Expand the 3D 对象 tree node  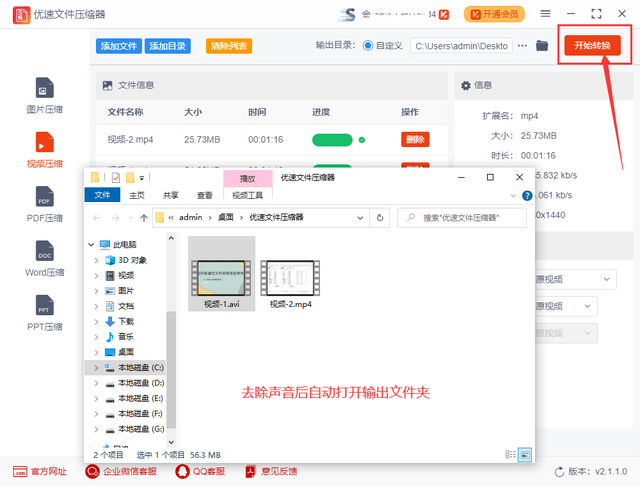[96, 260]
